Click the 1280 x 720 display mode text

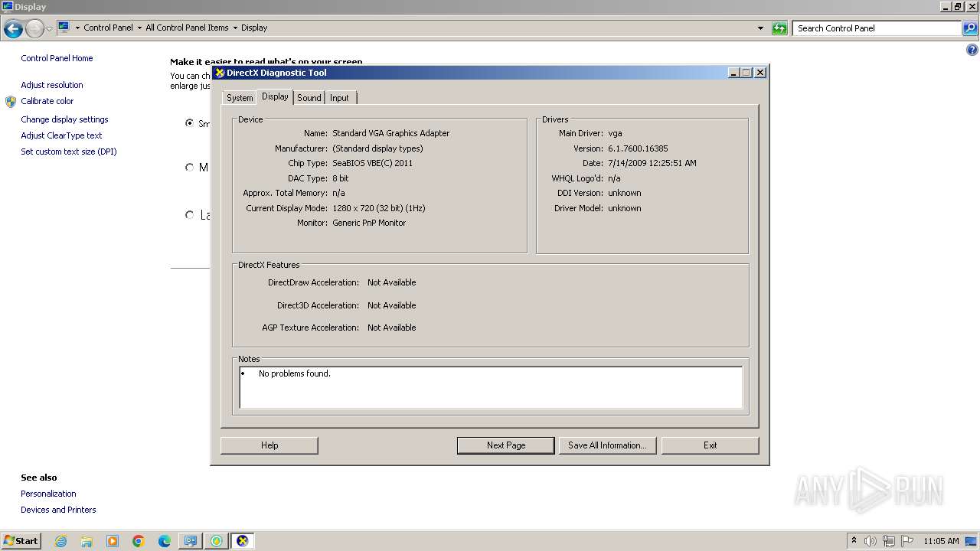(x=378, y=208)
